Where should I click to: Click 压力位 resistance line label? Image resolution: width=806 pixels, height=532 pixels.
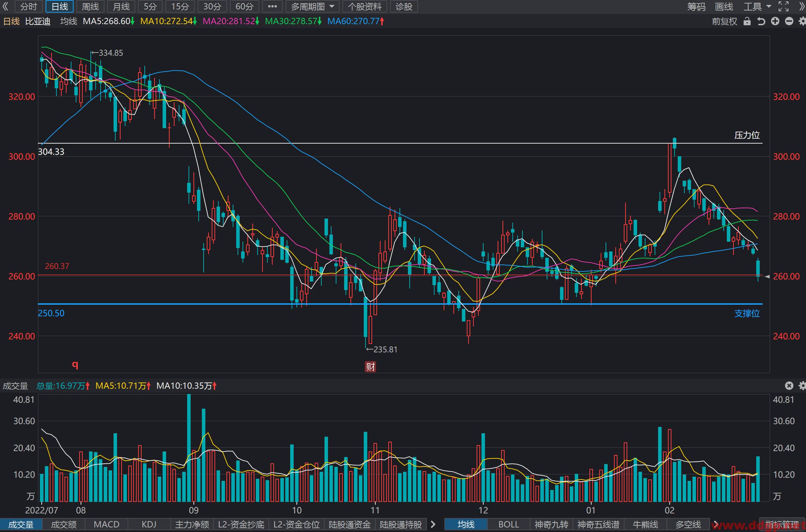tap(747, 135)
